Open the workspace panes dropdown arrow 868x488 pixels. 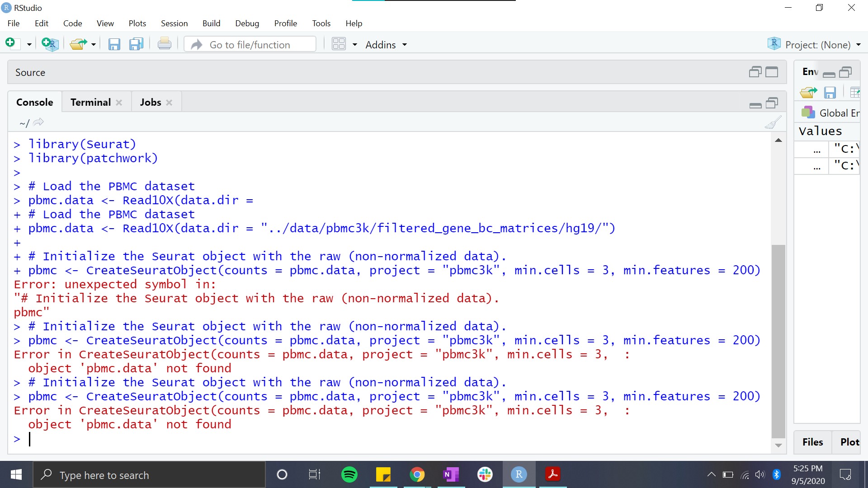355,45
